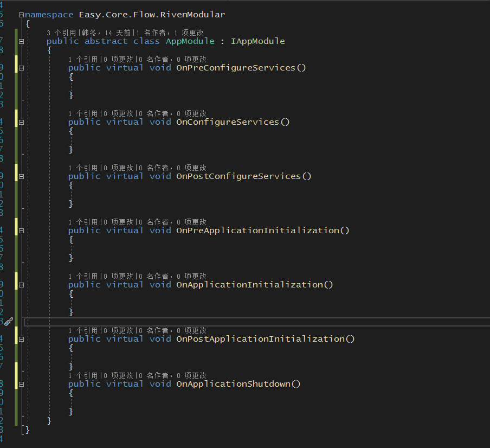
Task: Open CodeLens info above AppModule class
Action: point(125,33)
